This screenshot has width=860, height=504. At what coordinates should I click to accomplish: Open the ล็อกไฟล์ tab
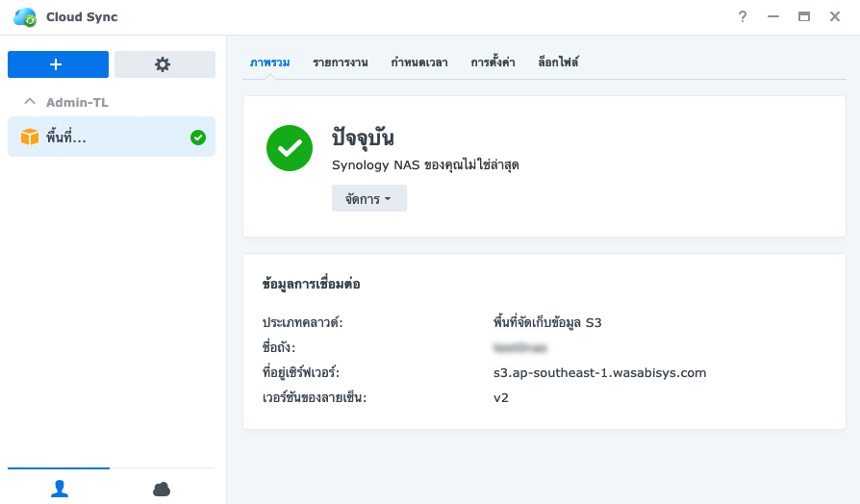coord(558,63)
